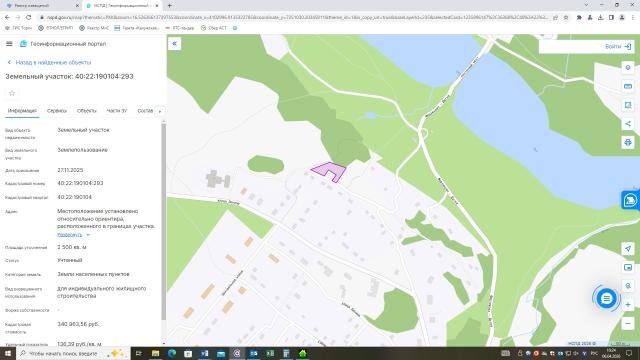
Task: Click the Войти login button
Action: (x=618, y=47)
